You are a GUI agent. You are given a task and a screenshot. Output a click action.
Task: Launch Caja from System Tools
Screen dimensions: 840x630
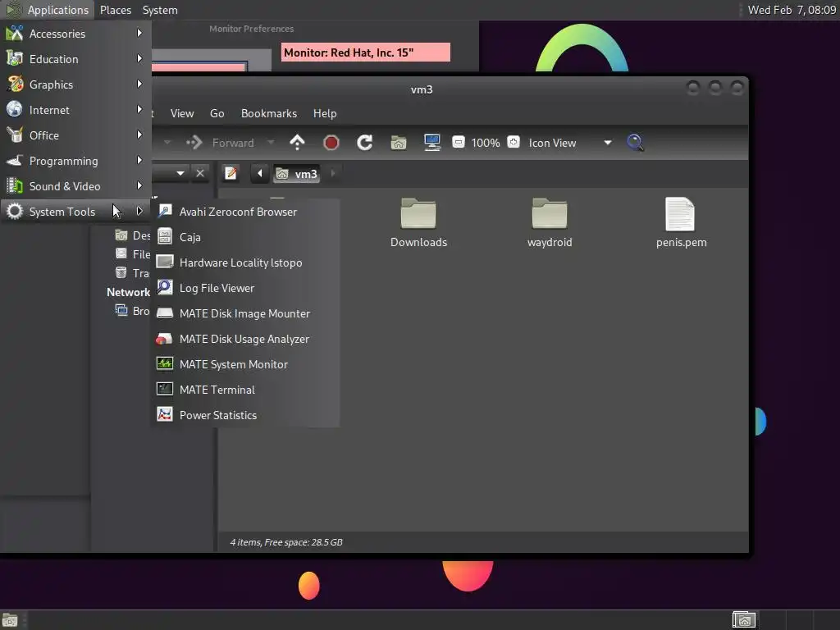(x=246, y=237)
